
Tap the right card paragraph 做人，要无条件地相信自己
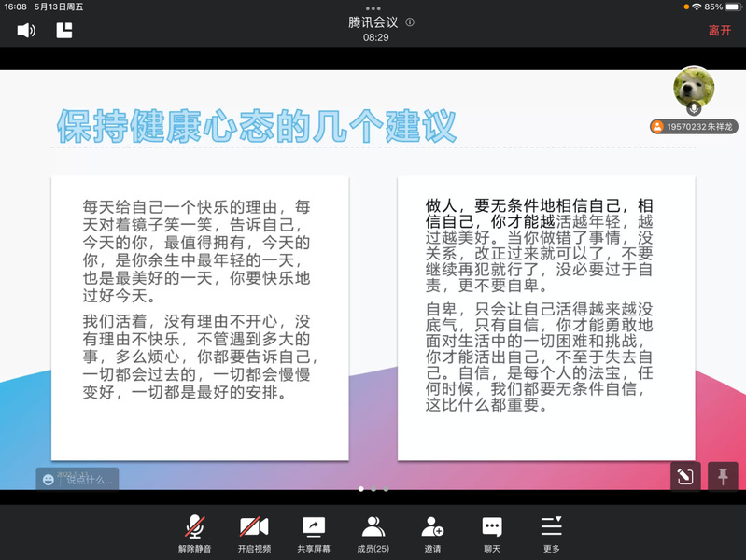point(539,245)
